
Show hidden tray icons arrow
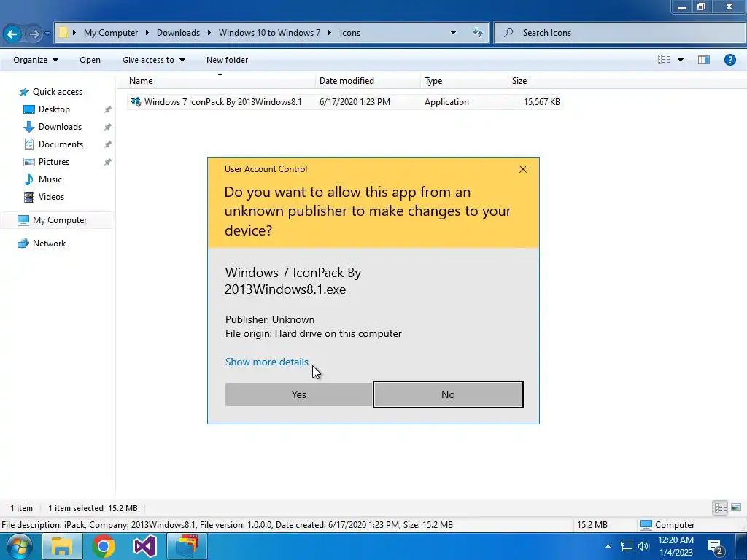[x=608, y=546]
